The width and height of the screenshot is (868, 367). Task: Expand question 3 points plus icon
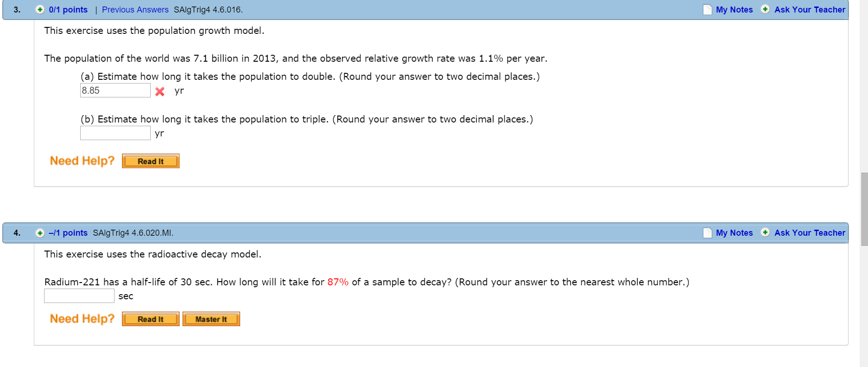coord(40,9)
